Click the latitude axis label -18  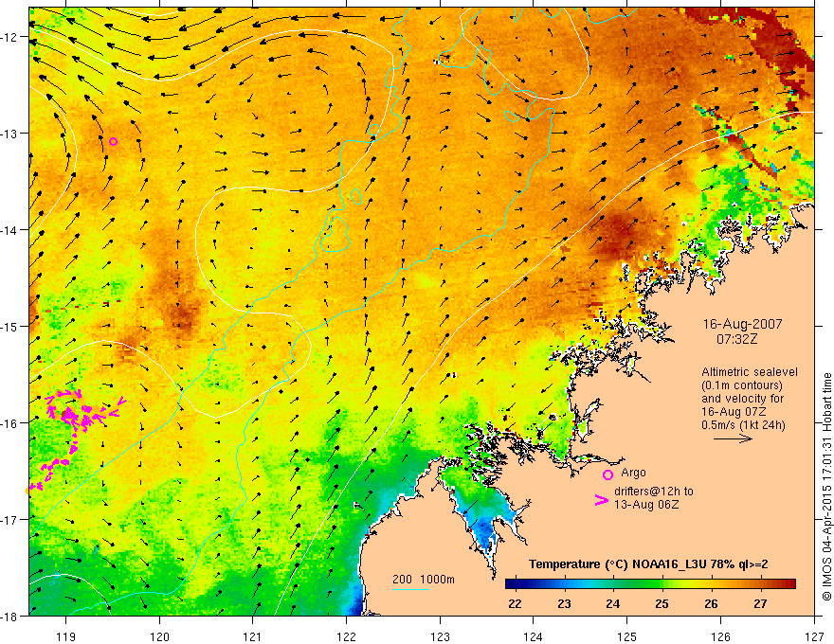point(10,617)
